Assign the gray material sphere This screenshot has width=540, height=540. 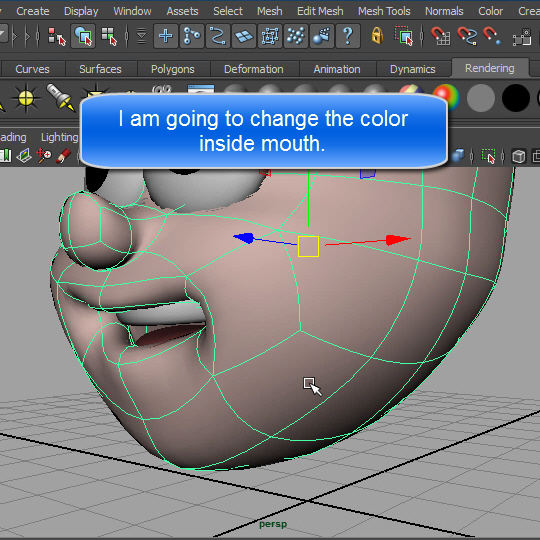click(x=481, y=98)
